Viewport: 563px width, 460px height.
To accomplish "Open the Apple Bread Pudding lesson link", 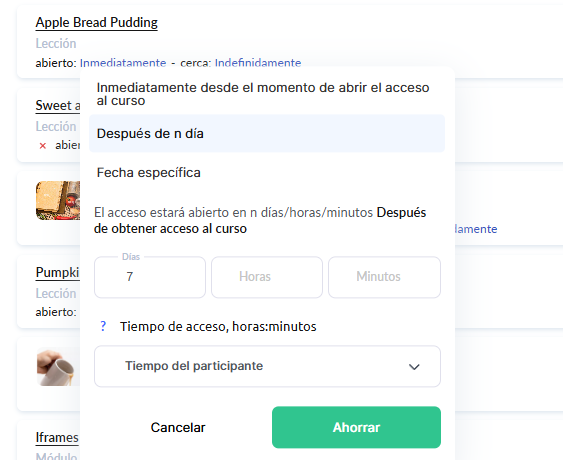I will click(97, 23).
